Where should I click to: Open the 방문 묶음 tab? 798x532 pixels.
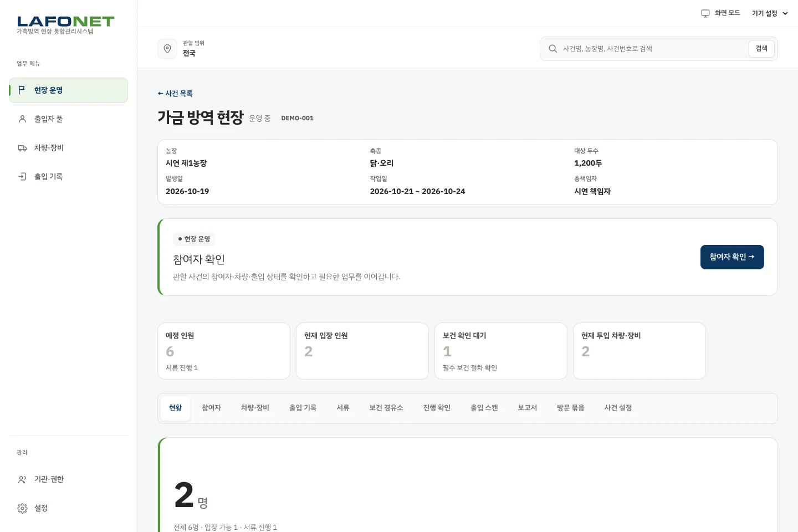coord(571,408)
